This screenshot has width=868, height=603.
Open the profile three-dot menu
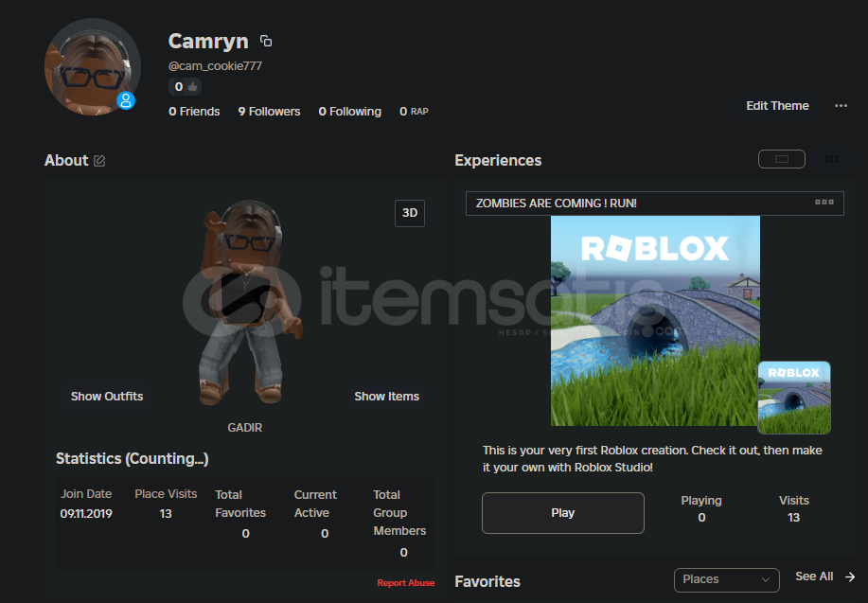point(841,106)
